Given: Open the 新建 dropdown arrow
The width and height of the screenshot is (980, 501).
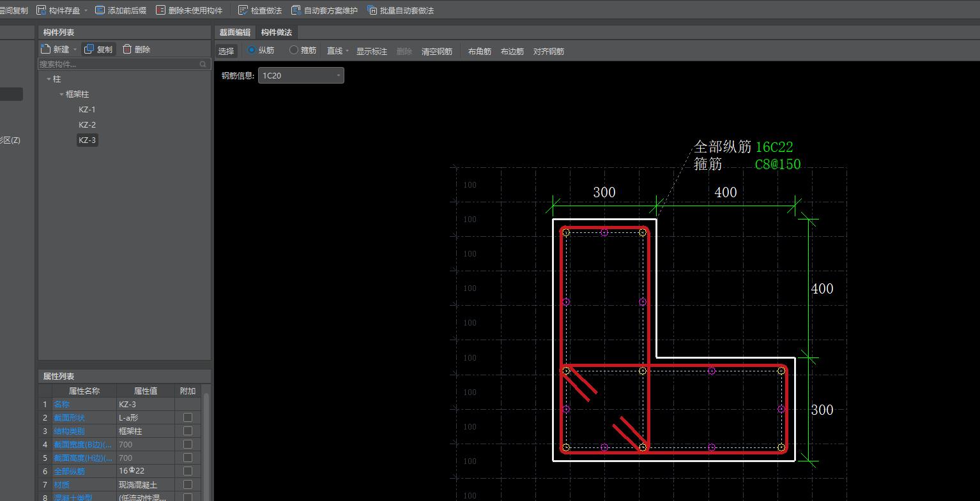Looking at the screenshot, I should (x=75, y=50).
